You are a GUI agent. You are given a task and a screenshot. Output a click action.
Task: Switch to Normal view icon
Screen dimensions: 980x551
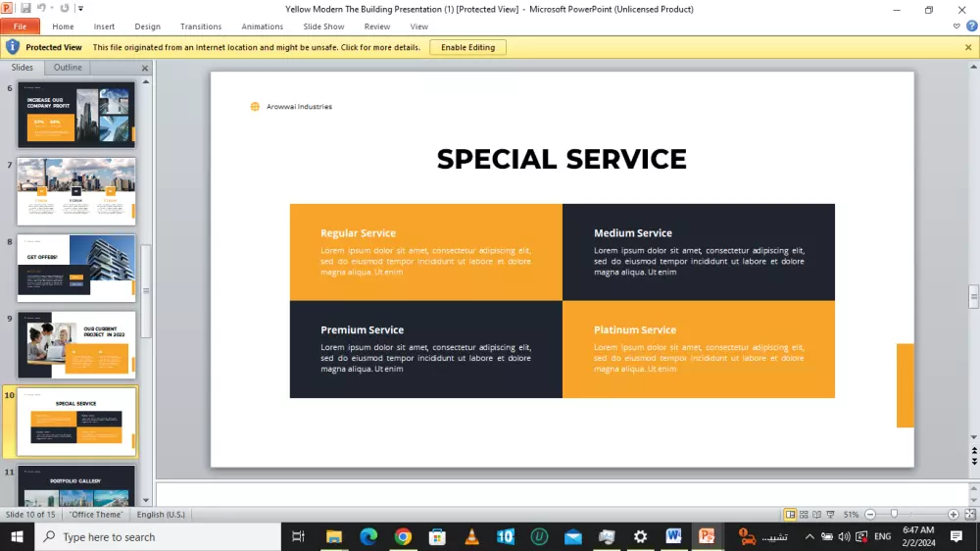[791, 515]
